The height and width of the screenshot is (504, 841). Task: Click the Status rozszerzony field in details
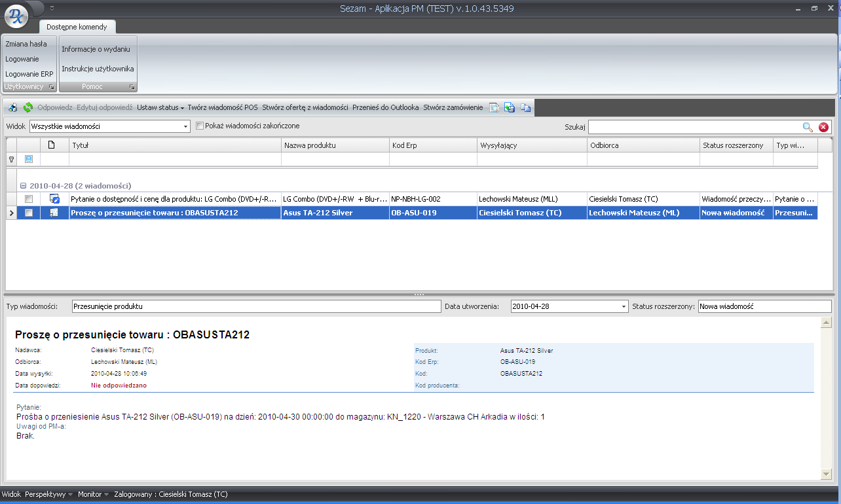pos(764,306)
